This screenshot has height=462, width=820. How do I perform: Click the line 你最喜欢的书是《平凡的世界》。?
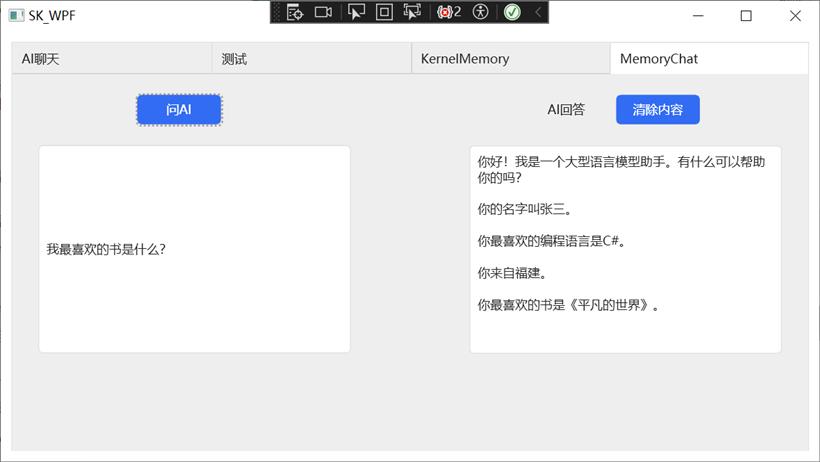(x=568, y=305)
